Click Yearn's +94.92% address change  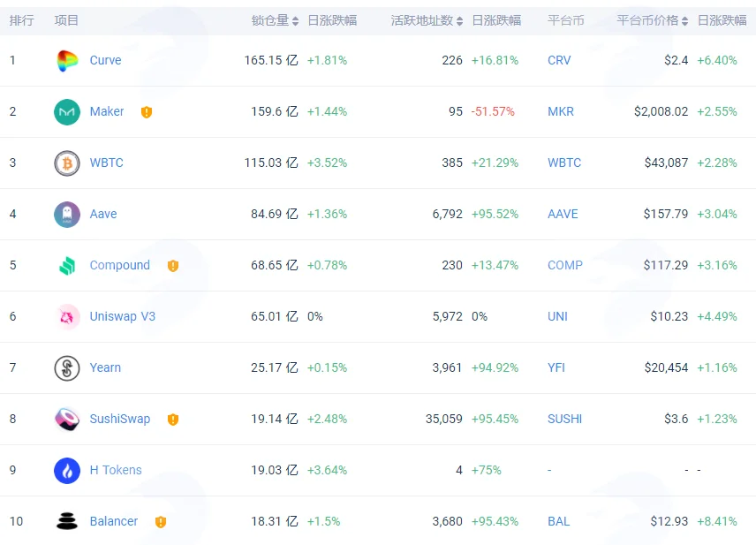[x=495, y=367]
